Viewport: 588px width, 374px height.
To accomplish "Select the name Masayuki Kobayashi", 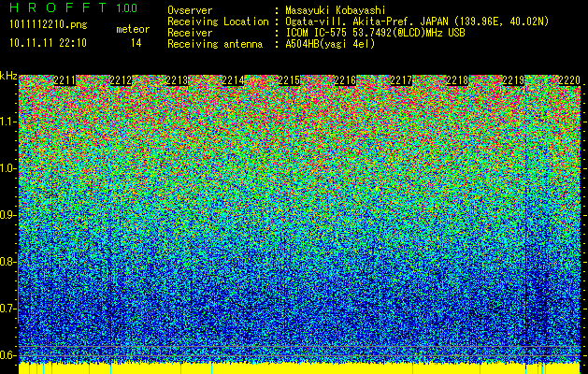I will (336, 10).
